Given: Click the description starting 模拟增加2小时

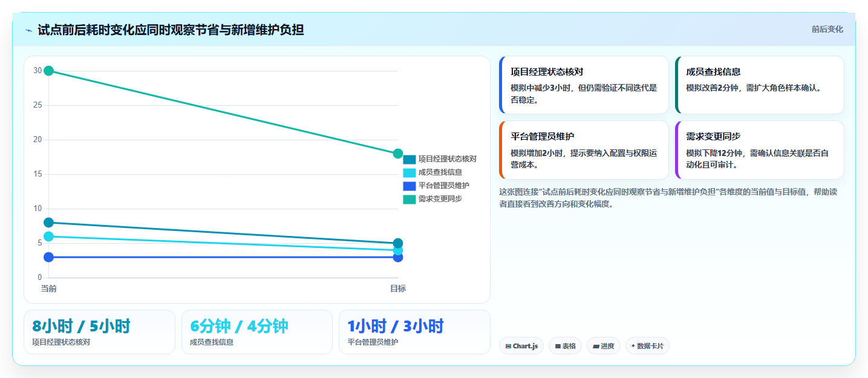Looking at the screenshot, I should [x=583, y=158].
